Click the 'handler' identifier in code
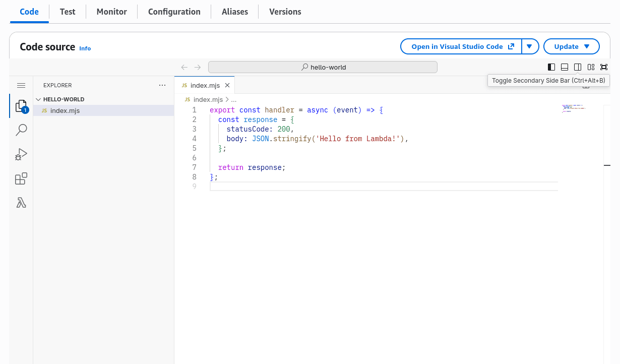 point(279,110)
